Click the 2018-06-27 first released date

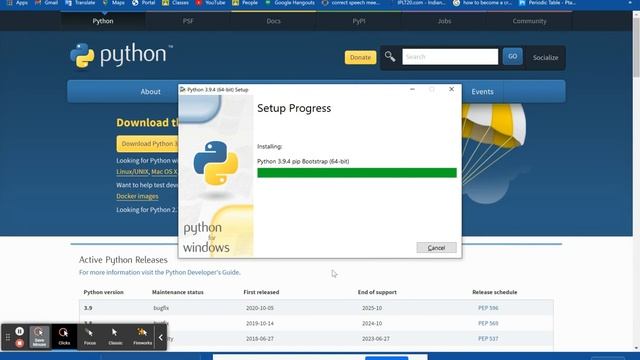(x=260, y=339)
